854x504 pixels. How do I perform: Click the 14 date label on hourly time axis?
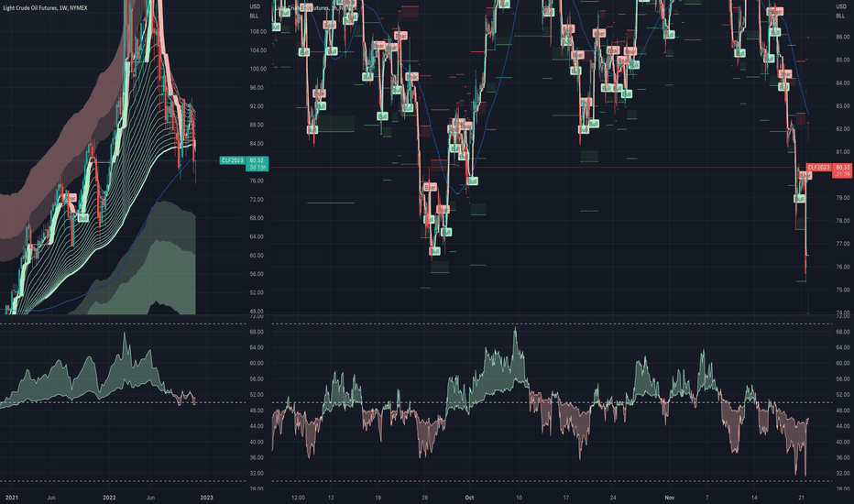point(754,498)
